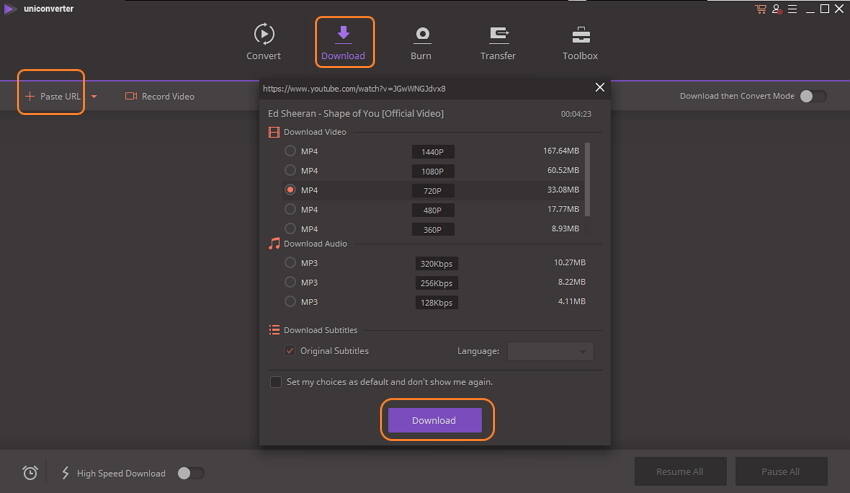Click the 00:04:23 duration text
Screen dimensions: 850x493
tap(576, 114)
